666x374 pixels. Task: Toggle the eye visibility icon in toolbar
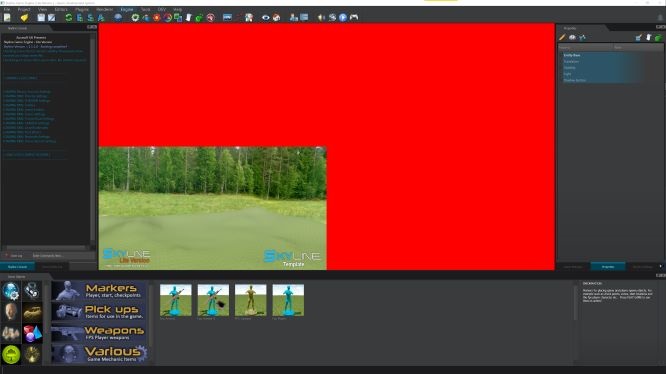point(265,17)
